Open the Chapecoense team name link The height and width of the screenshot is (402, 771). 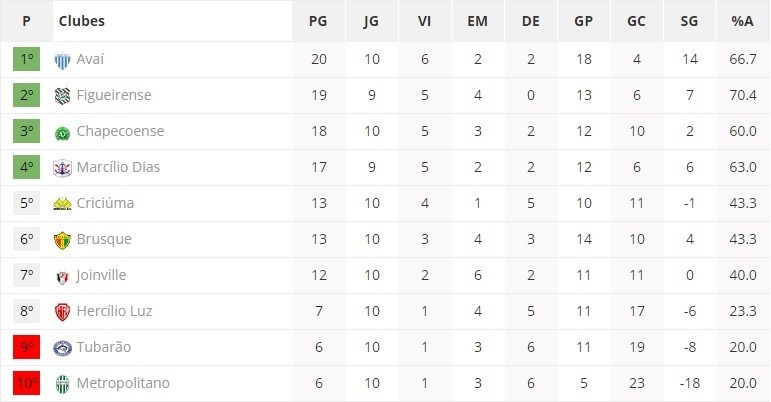point(120,131)
